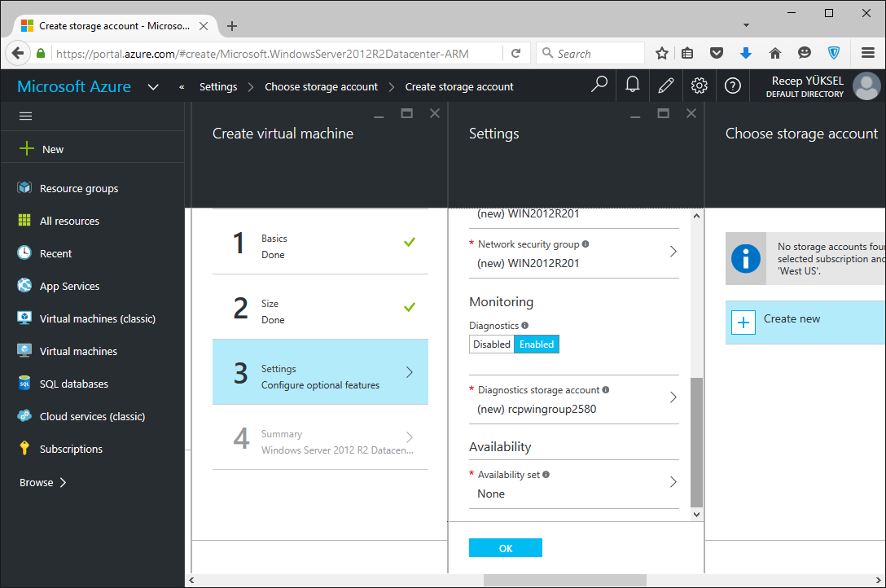Open Virtual machines (classic) icon
Screen dimensions: 886x588
click(24, 318)
